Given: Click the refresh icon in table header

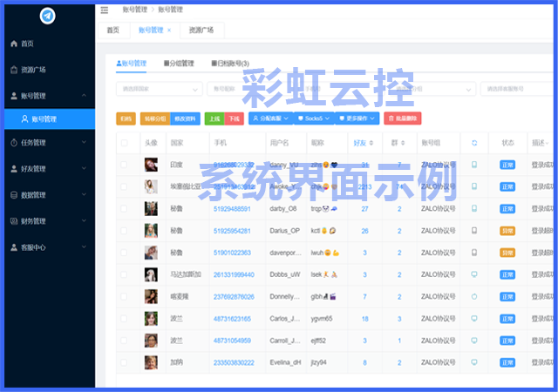Looking at the screenshot, I should coord(474,143).
